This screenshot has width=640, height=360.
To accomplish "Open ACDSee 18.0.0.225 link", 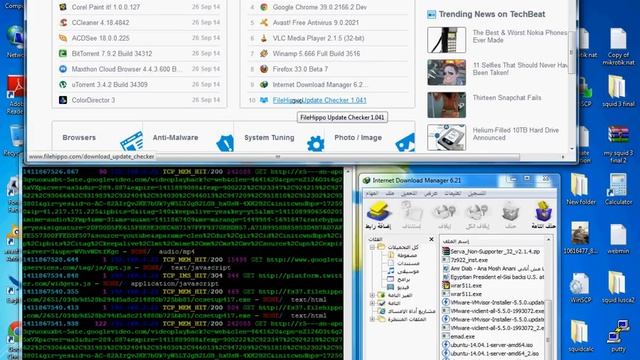I will (100, 38).
